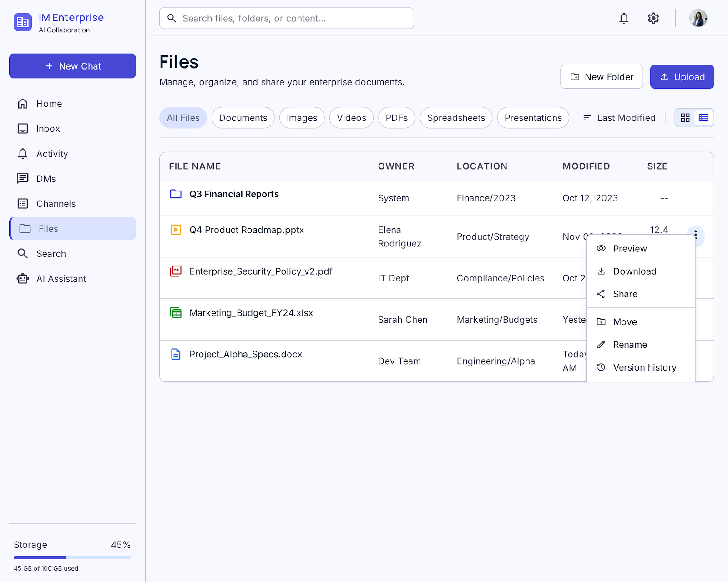
Task: Go to Home in sidebar
Action: [x=72, y=104]
